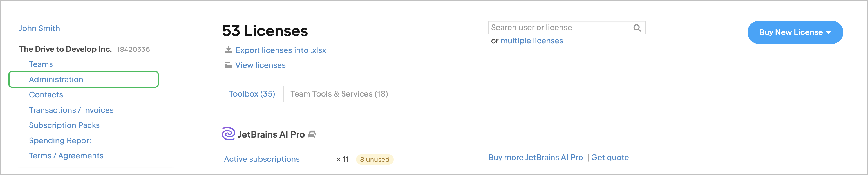Go to the Teams section
The width and height of the screenshot is (868, 175).
[x=41, y=64]
